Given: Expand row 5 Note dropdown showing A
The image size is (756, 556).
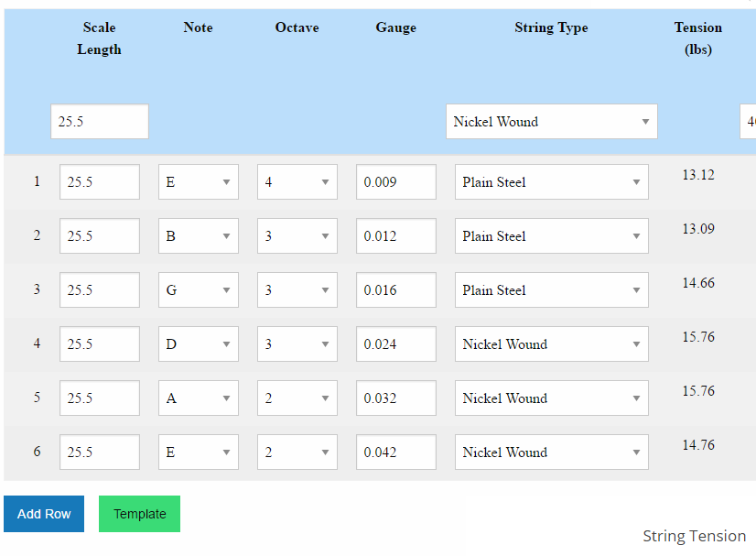Looking at the screenshot, I should (x=198, y=398).
